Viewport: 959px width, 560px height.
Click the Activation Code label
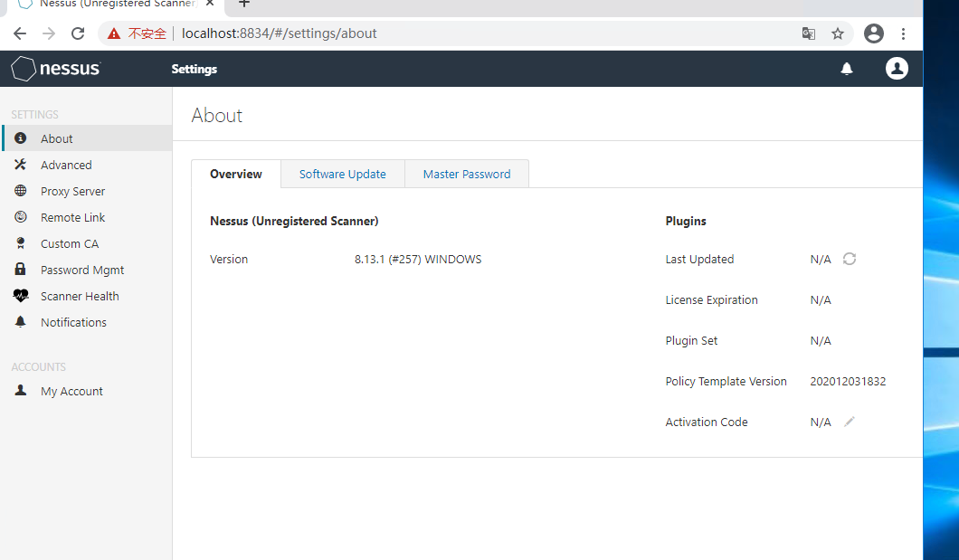pos(707,422)
